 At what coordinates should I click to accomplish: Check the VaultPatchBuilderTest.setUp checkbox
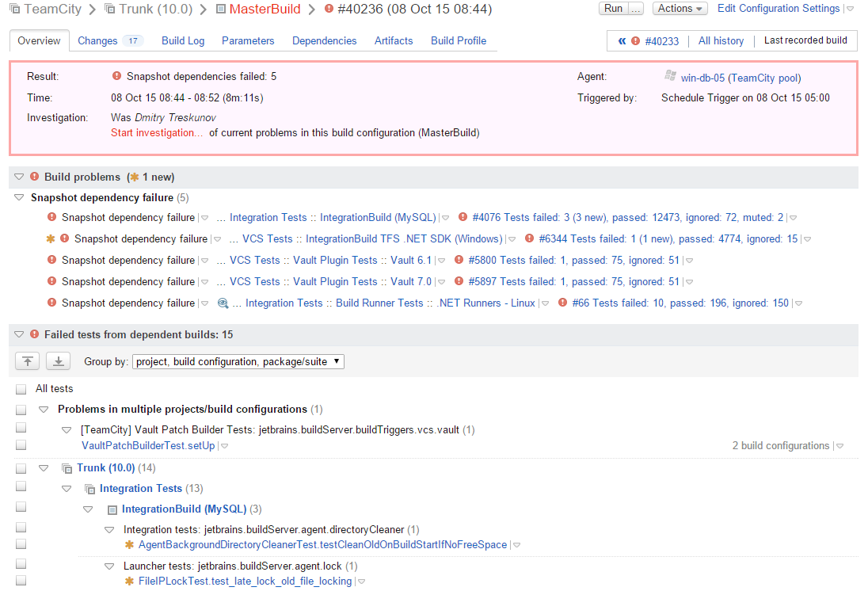(x=21, y=445)
